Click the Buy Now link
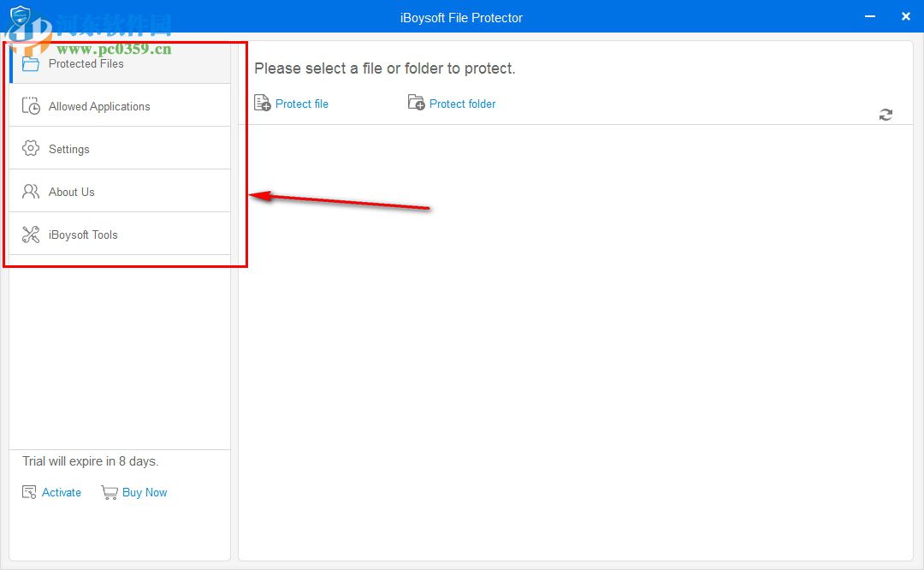924x570 pixels. tap(145, 492)
